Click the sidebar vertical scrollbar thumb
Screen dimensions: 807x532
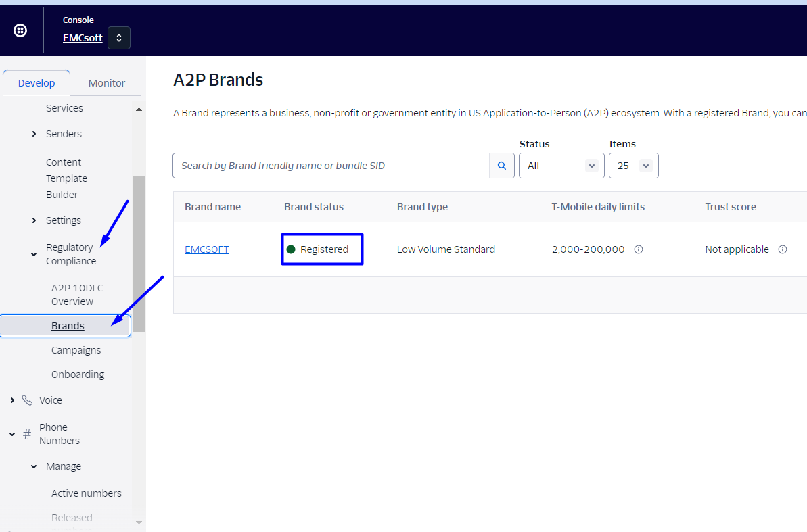click(x=139, y=253)
